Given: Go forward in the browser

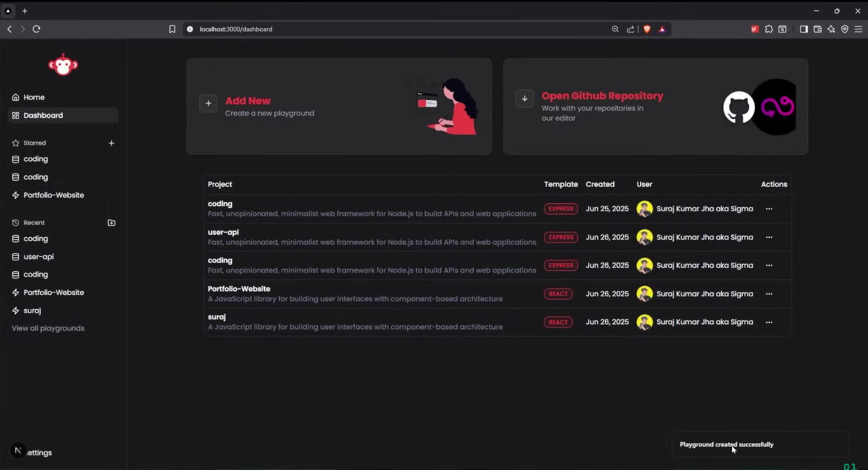Looking at the screenshot, I should click(23, 29).
